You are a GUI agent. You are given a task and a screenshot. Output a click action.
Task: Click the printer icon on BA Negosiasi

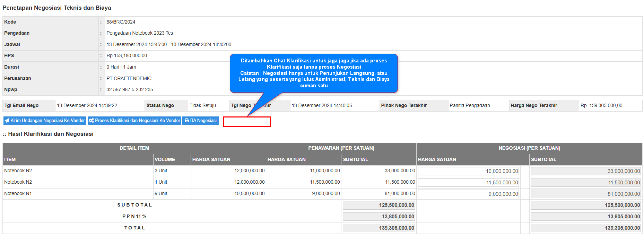187,121
